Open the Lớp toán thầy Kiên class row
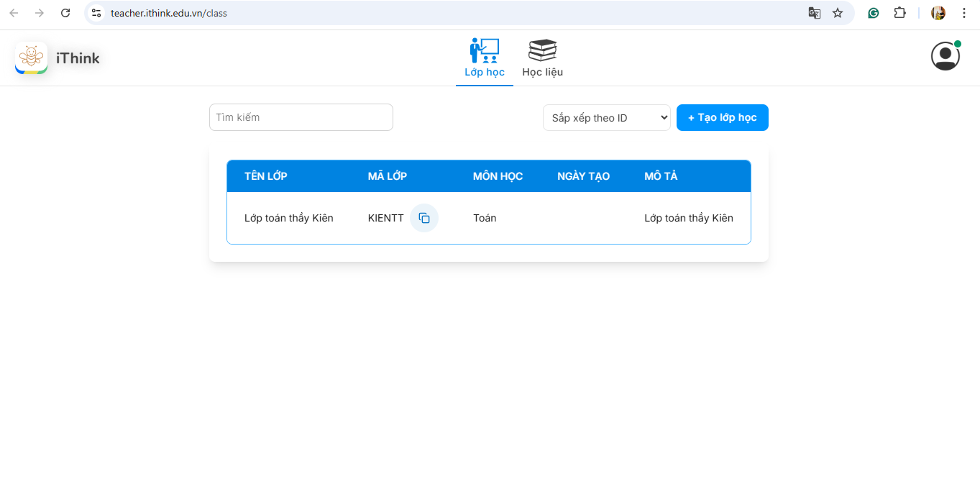The image size is (980, 497). (289, 218)
